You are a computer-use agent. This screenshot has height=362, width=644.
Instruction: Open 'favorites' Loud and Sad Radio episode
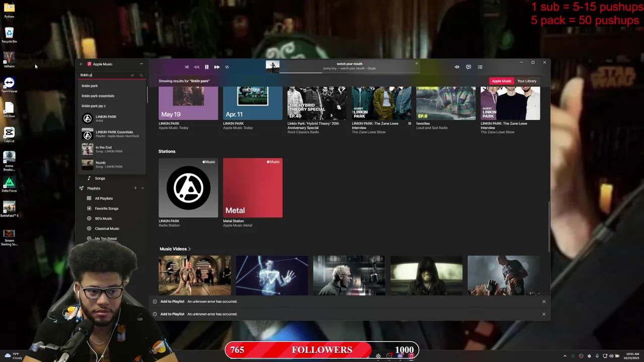point(446,103)
